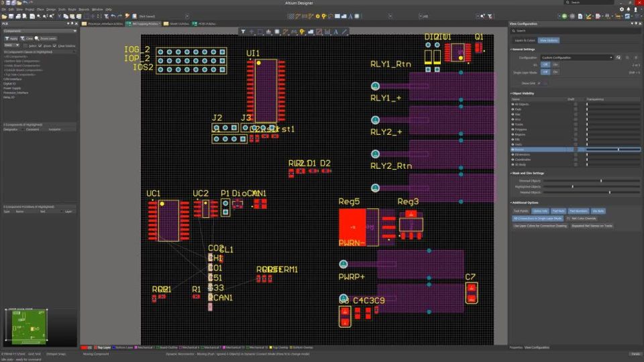Click the PCB panel's Clear button

[27, 38]
